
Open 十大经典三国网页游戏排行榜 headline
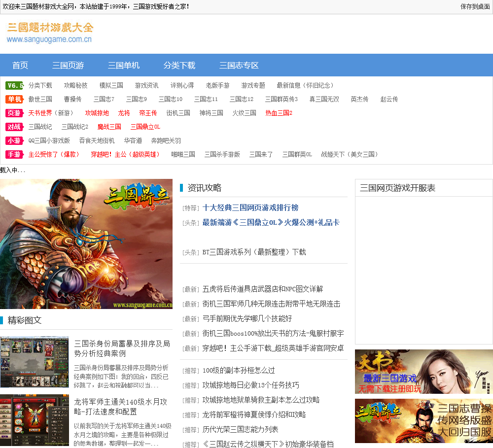(250, 208)
